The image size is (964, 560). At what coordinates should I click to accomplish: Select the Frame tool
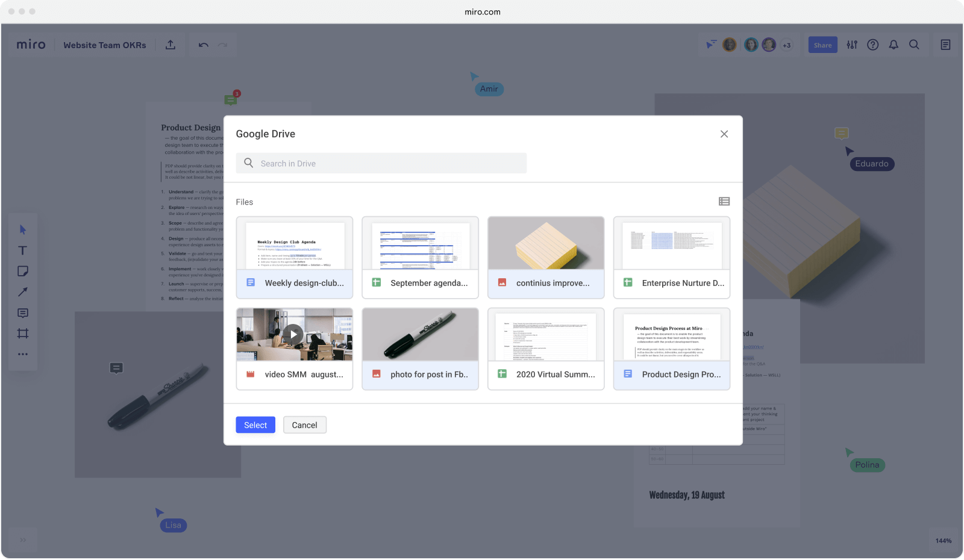pos(23,334)
